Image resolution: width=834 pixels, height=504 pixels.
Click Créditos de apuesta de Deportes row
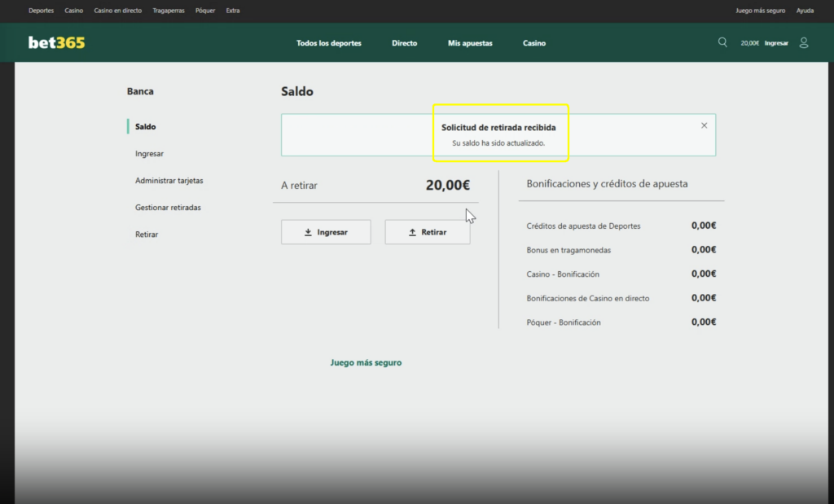[x=621, y=226]
